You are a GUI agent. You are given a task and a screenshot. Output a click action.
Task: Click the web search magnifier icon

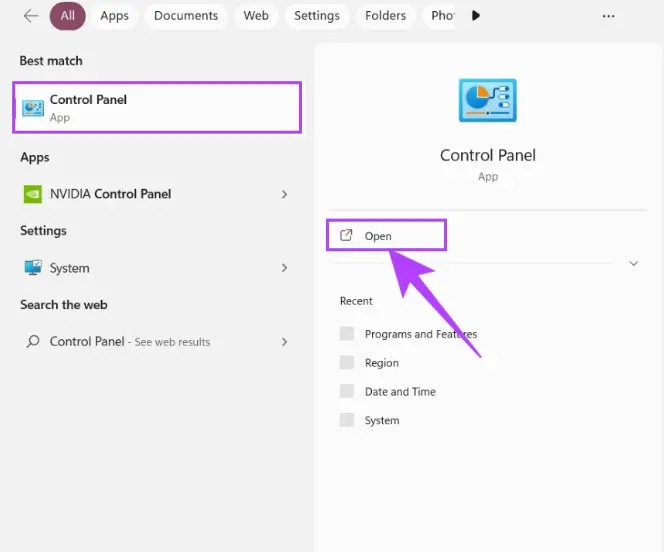33,341
